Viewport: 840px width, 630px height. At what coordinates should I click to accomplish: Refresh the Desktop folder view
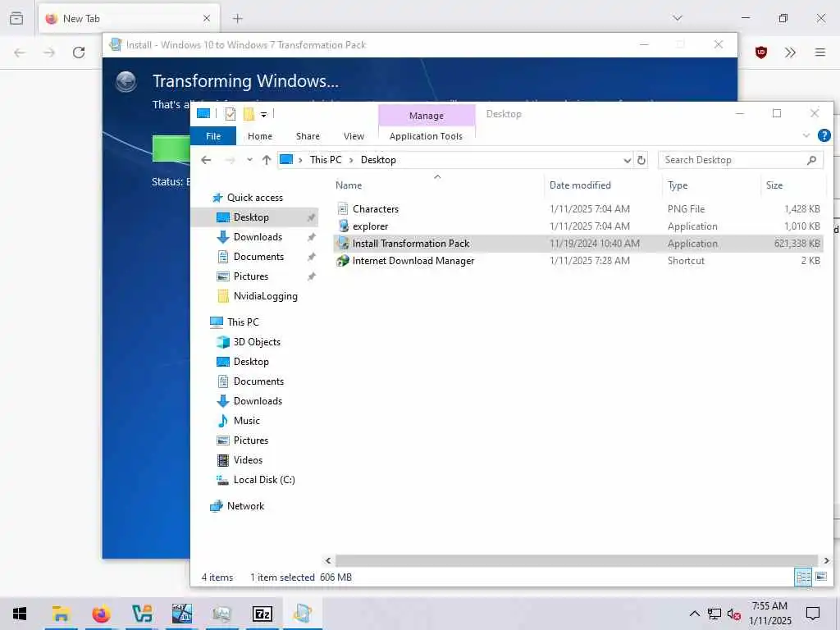tap(641, 160)
